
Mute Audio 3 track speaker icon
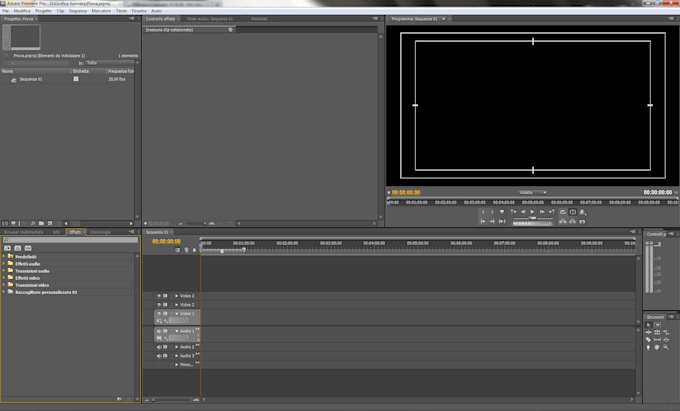(x=159, y=356)
